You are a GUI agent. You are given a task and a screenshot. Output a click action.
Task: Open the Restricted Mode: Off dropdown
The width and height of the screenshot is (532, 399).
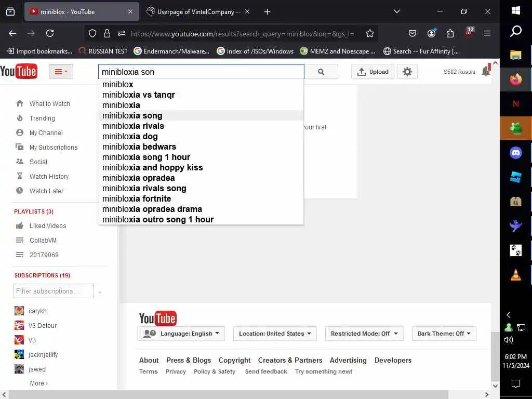click(364, 334)
